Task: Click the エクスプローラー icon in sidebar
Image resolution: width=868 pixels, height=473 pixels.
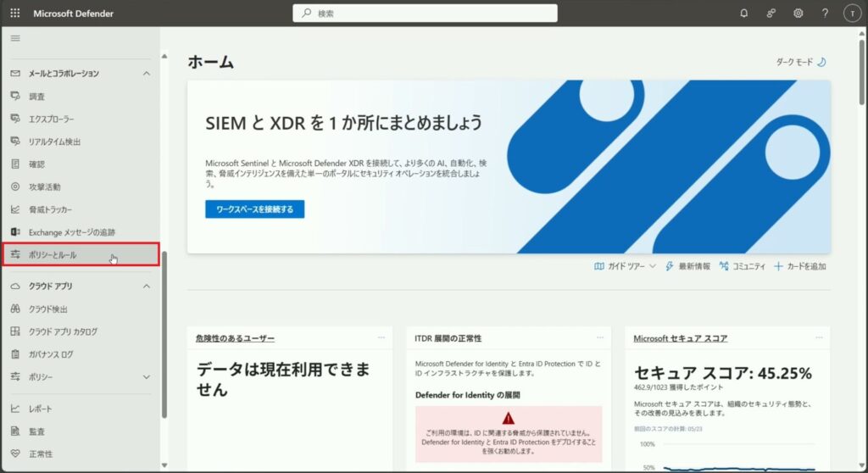Action: [x=15, y=119]
